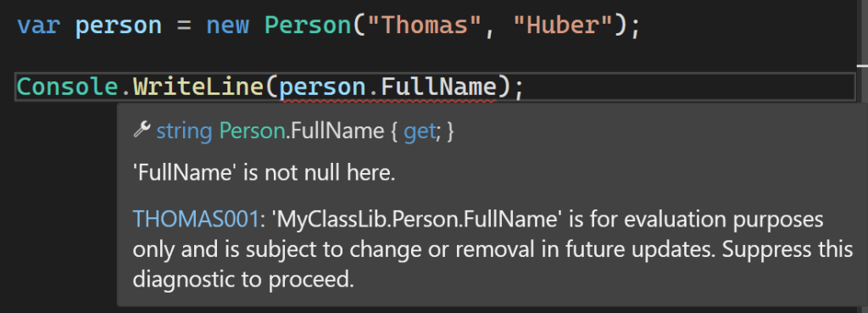Click the "Huber" string literal

(x=563, y=26)
